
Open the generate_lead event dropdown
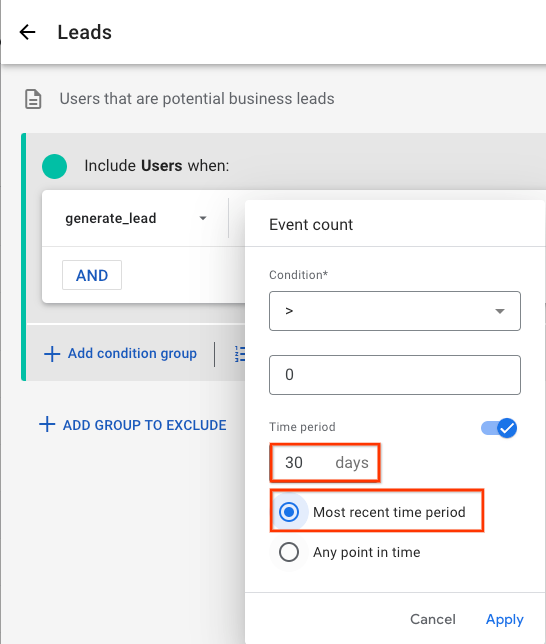(x=136, y=218)
